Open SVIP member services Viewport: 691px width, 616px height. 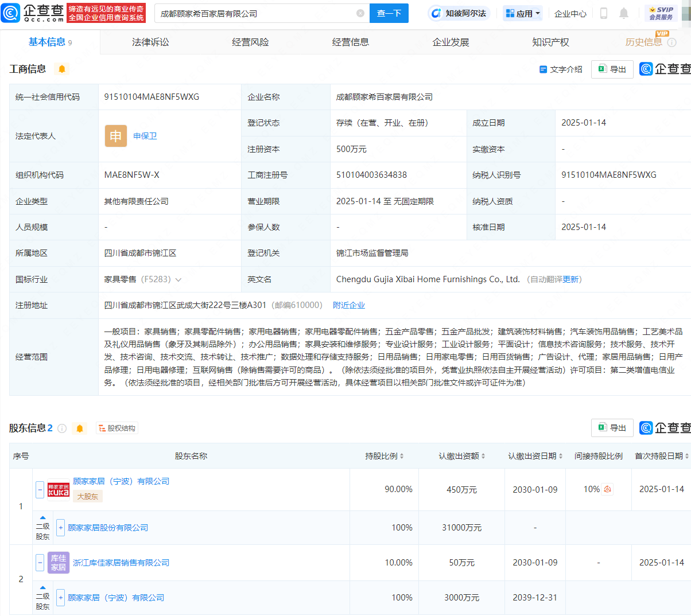[661, 13]
